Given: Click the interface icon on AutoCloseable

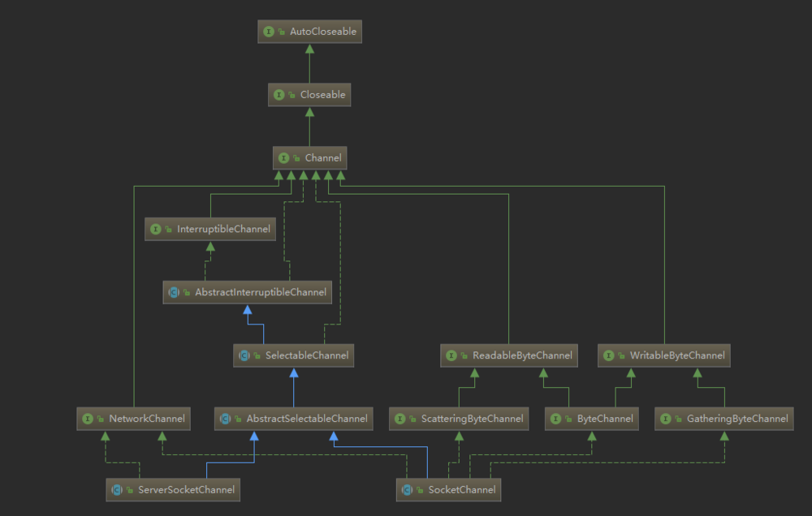Looking at the screenshot, I should 269,32.
